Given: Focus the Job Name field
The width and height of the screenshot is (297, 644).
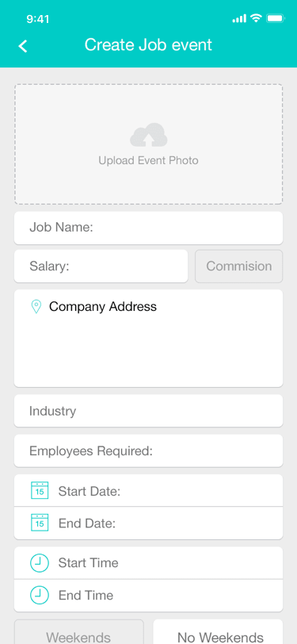Looking at the screenshot, I should [x=149, y=228].
